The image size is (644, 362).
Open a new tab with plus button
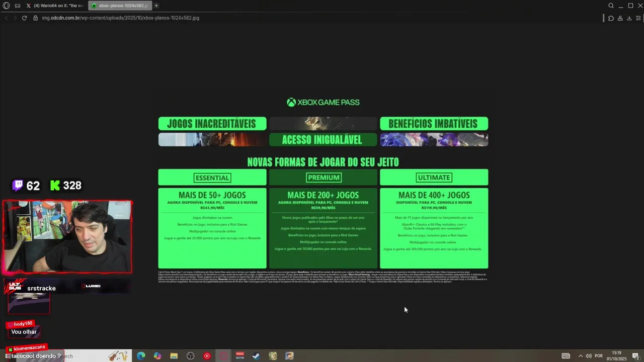[156, 6]
